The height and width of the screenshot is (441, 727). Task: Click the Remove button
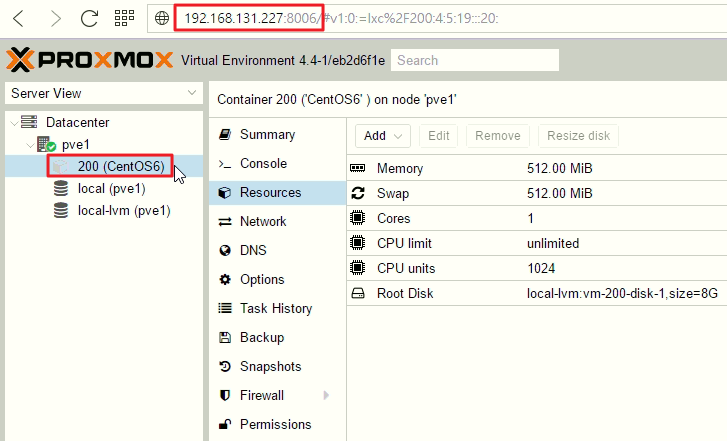(497, 136)
